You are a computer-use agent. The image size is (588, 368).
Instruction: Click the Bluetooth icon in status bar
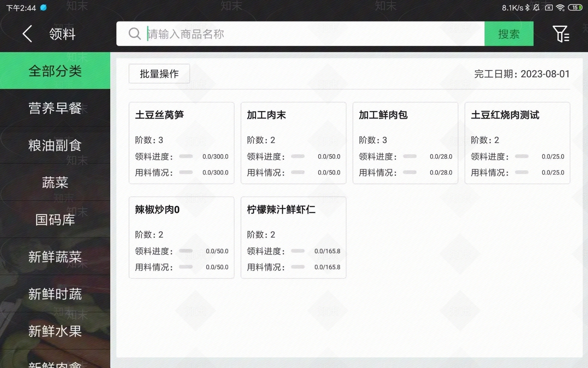click(x=527, y=7)
